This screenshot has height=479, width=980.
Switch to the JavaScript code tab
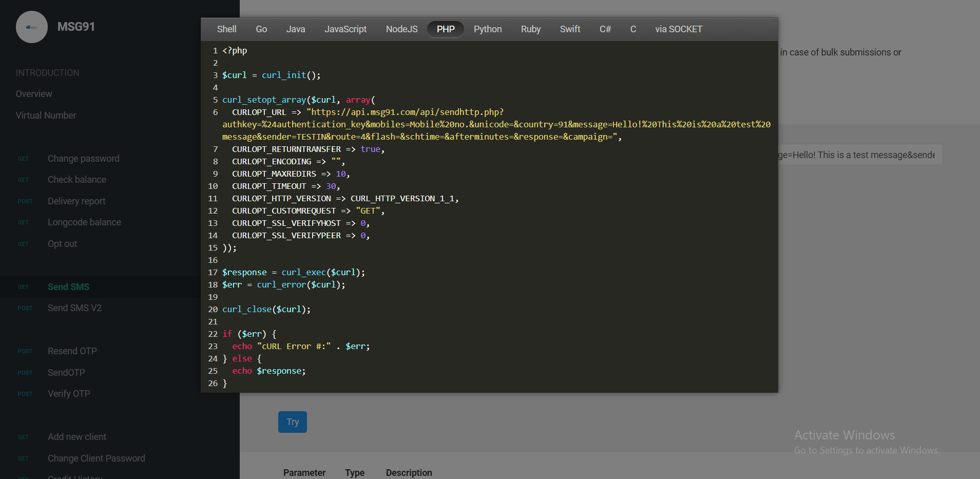(x=345, y=29)
